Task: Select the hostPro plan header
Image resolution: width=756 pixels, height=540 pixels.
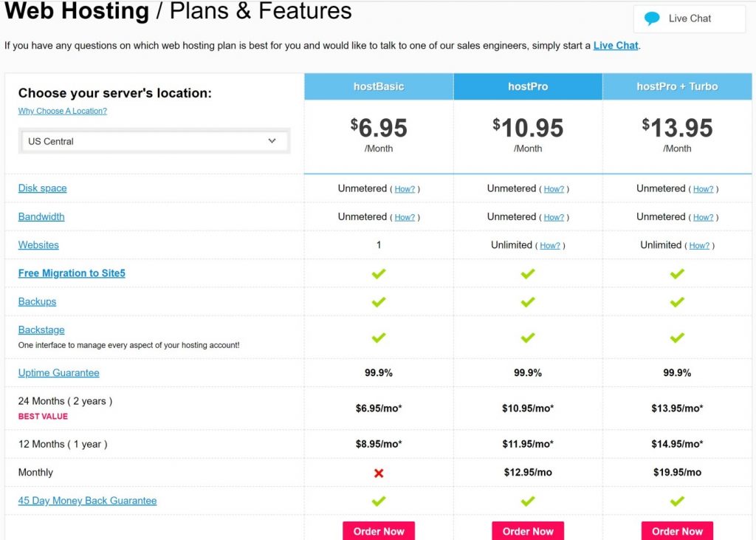Action: (x=528, y=86)
